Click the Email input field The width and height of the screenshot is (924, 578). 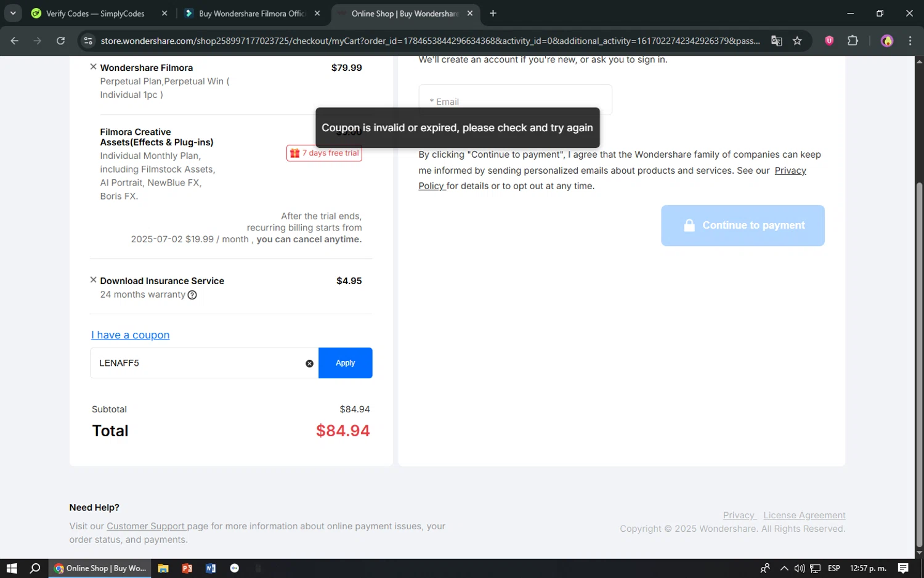pos(515,100)
